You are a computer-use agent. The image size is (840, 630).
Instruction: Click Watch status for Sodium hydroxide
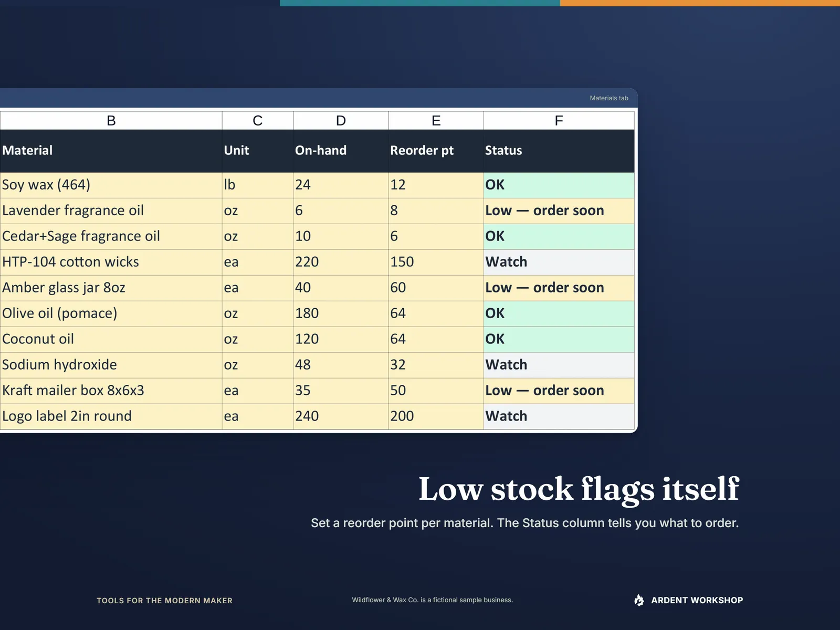tap(559, 365)
